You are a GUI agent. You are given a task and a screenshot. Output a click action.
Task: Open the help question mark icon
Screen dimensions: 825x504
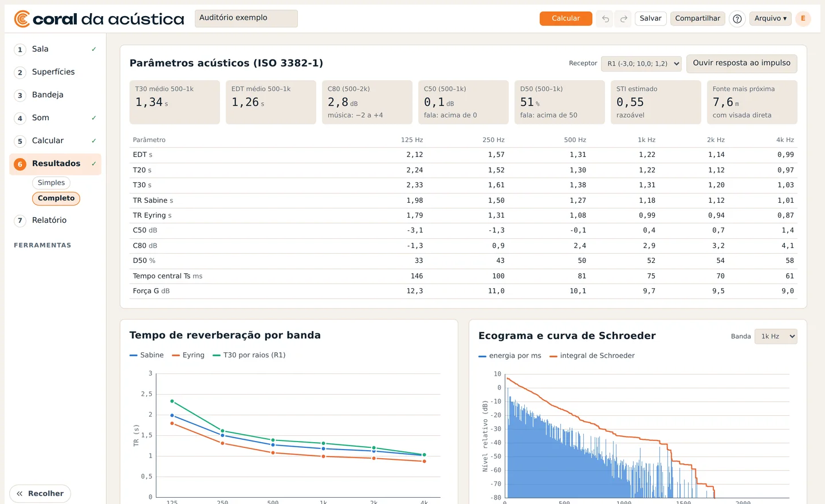[x=737, y=19]
